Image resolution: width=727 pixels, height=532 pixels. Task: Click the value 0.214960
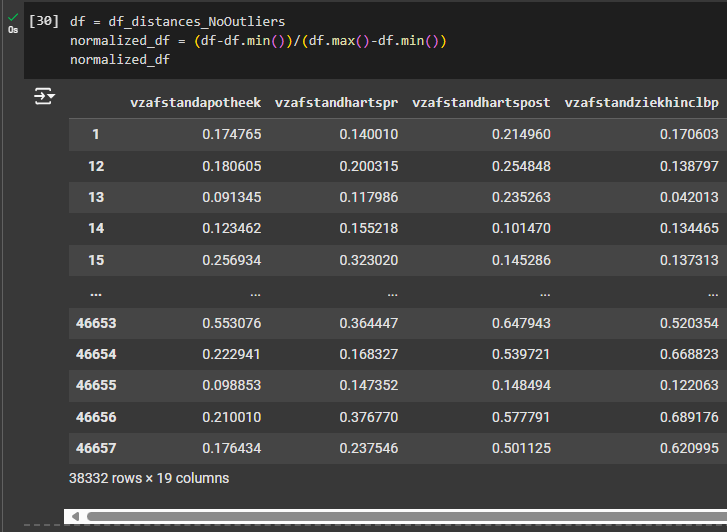click(521, 135)
